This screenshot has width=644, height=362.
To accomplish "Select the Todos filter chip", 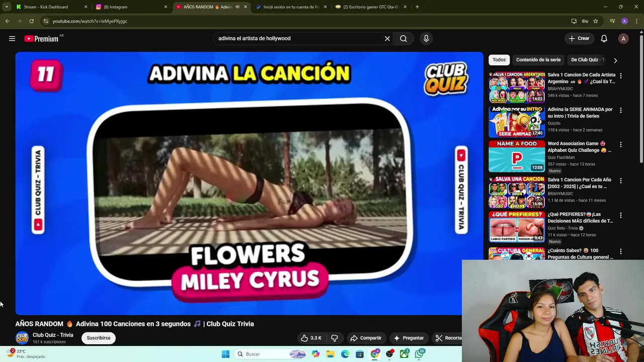I will [x=499, y=60].
